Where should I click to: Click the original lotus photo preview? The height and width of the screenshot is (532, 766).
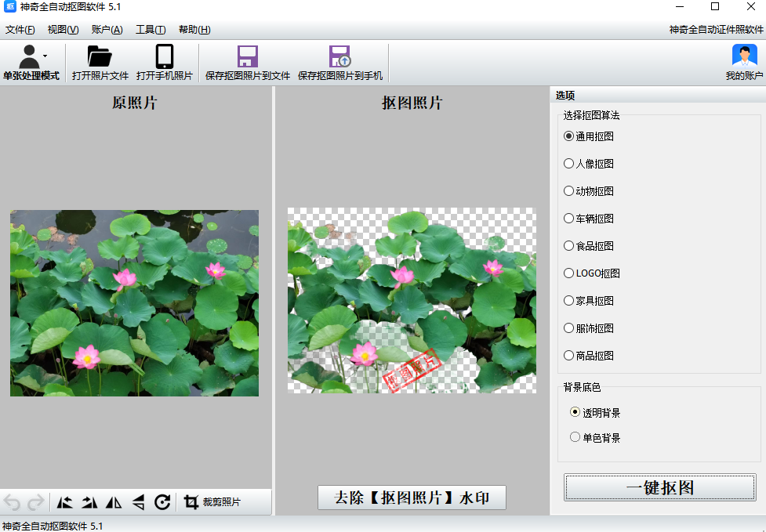coord(134,303)
